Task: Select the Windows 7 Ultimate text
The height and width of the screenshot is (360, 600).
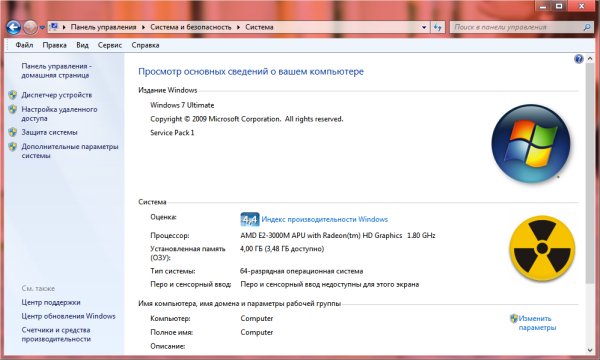Action: (x=182, y=105)
